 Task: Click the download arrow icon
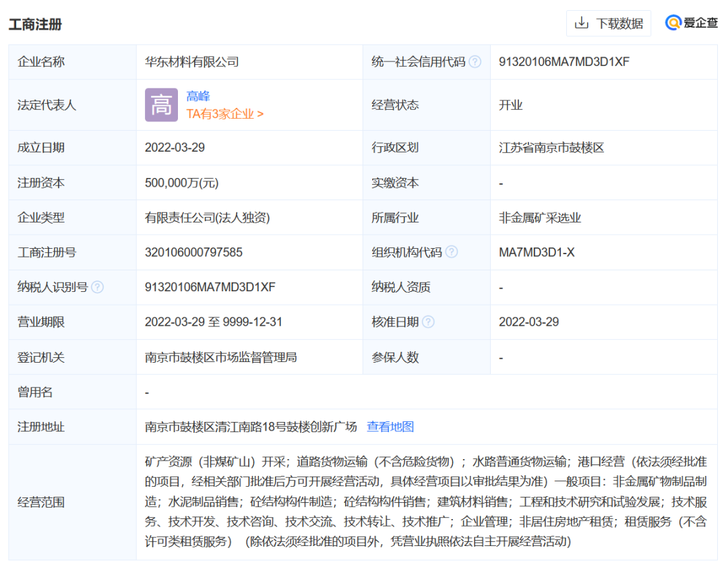point(581,24)
